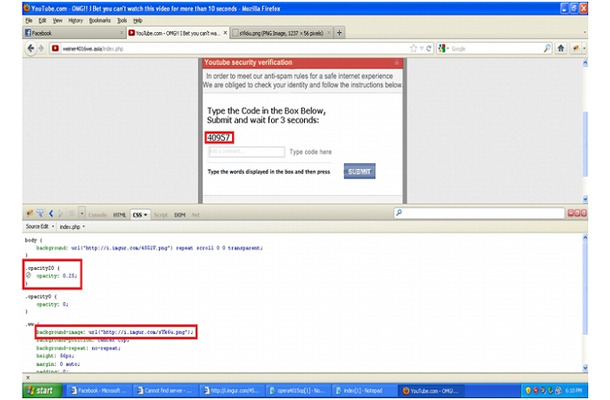Open the Facebook - Microsoft taskbar item
Image resolution: width=610 pixels, height=400 pixels.
tap(98, 390)
